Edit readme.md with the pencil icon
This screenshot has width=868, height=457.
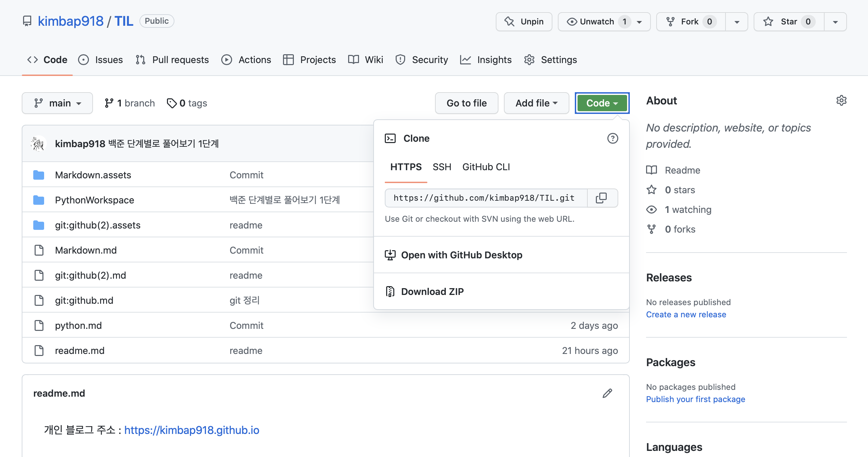pos(607,393)
